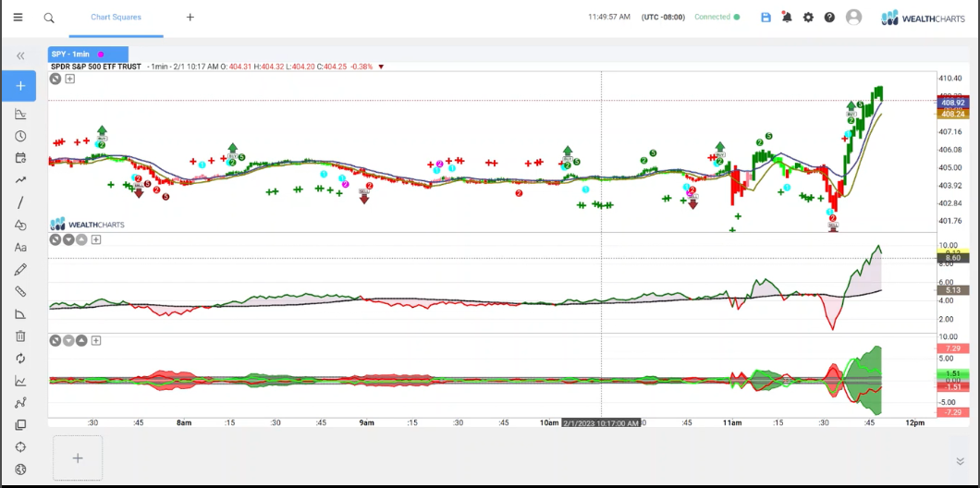
Task: Add a new tab with the plus
Action: 190,17
